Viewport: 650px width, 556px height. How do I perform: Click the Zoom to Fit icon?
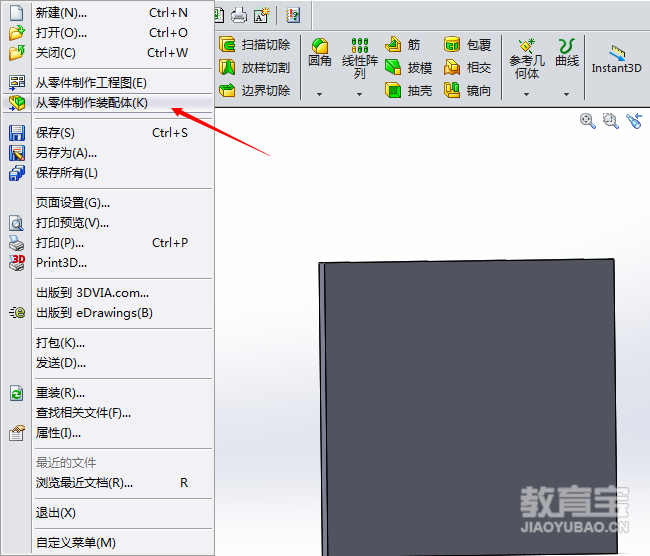pyautogui.click(x=588, y=121)
